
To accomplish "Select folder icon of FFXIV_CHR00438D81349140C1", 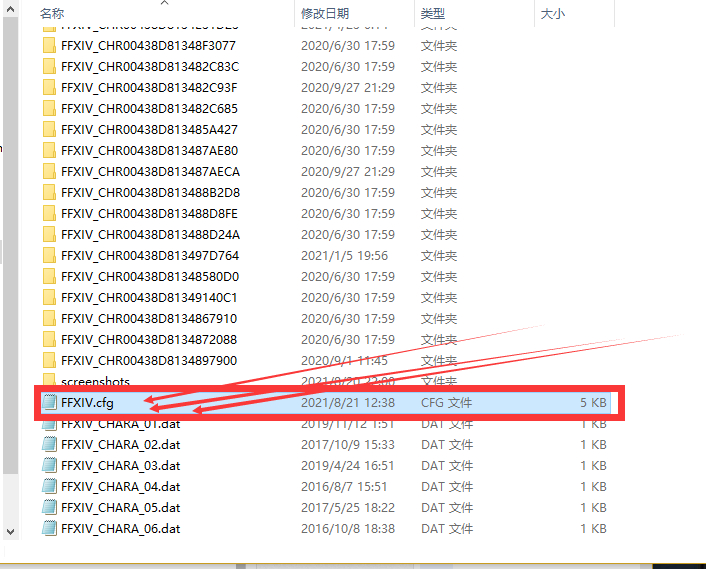I will [x=49, y=298].
